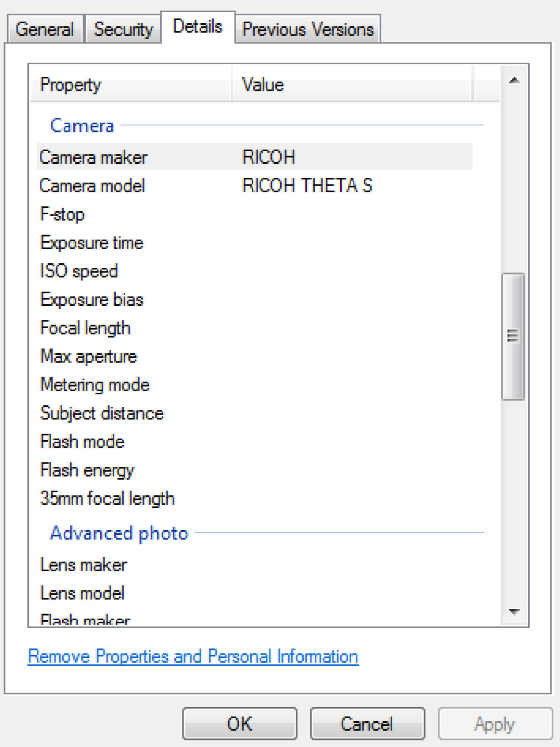Select the Camera model row
560x747 pixels.
click(x=255, y=185)
